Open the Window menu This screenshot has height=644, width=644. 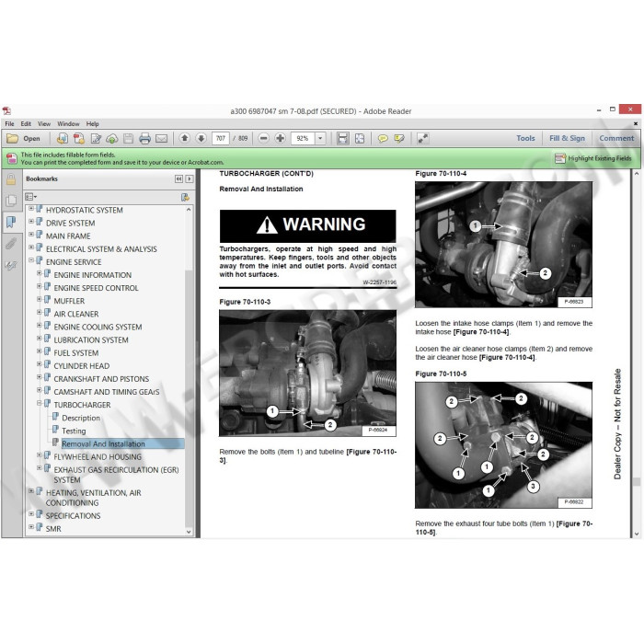[68, 123]
